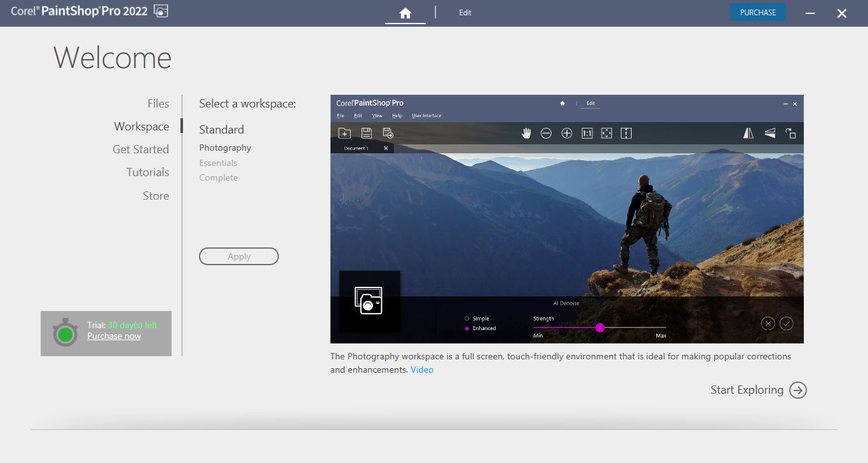This screenshot has width=868, height=463.
Task: Click the green trial timer icon
Action: coord(65,333)
